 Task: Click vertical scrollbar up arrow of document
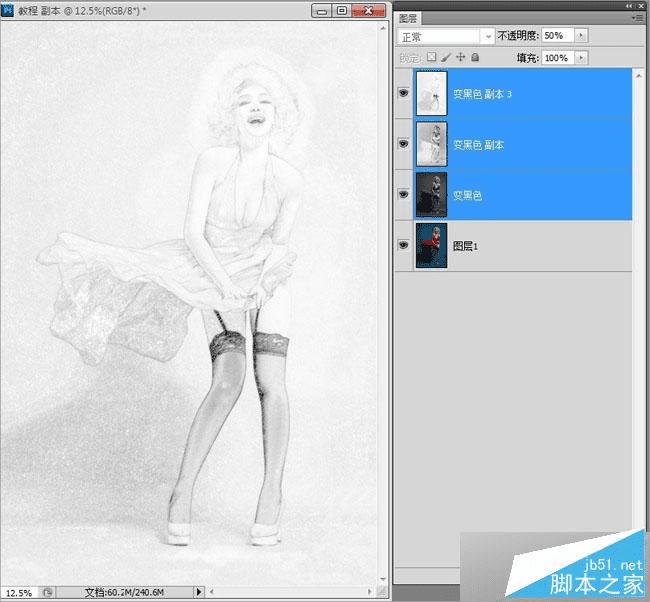pos(383,28)
